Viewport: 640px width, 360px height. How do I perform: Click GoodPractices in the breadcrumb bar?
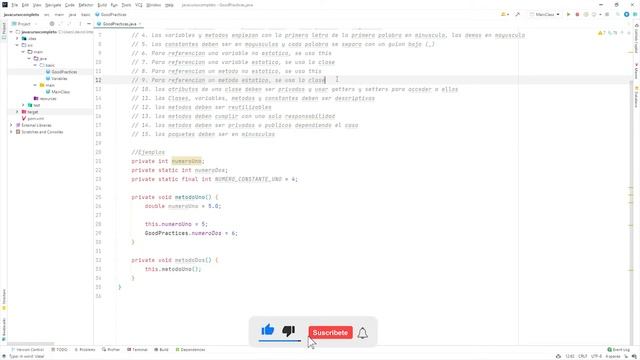coord(111,14)
